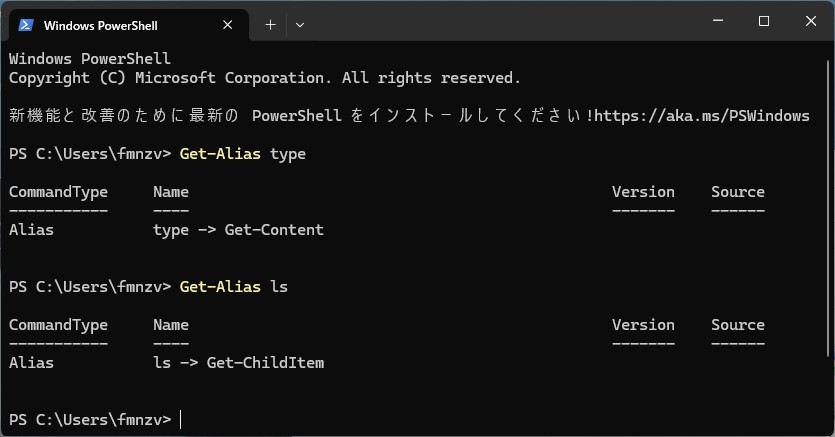Click Name header in the second table
This screenshot has height=437, width=835.
(171, 325)
